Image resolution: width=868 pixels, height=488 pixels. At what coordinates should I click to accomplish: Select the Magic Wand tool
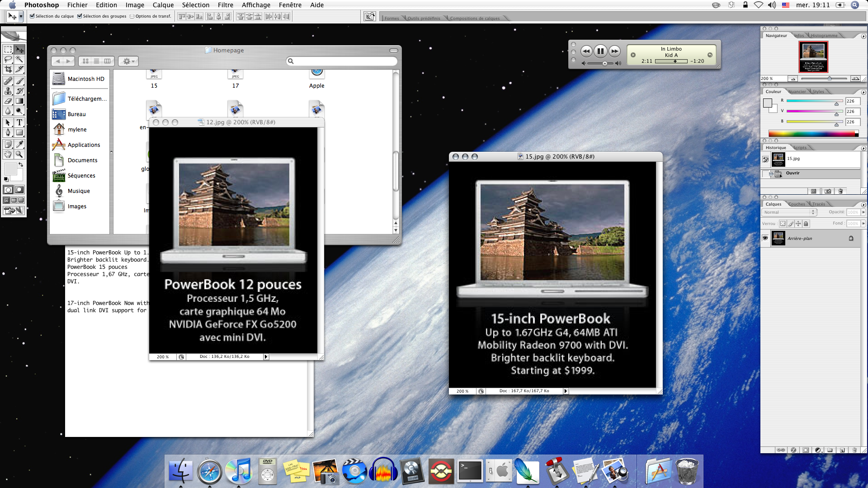pos(19,59)
